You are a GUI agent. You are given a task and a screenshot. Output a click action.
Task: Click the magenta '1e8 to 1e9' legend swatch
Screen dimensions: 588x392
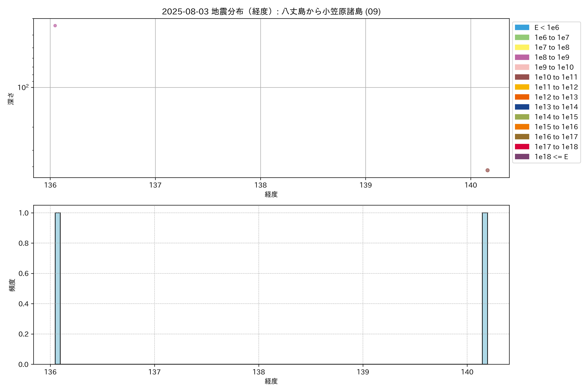tap(522, 57)
